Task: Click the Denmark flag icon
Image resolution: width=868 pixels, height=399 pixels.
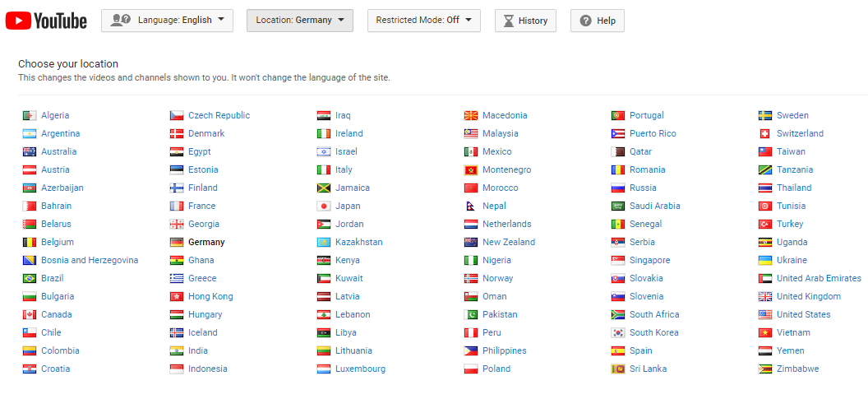Action: coord(177,133)
